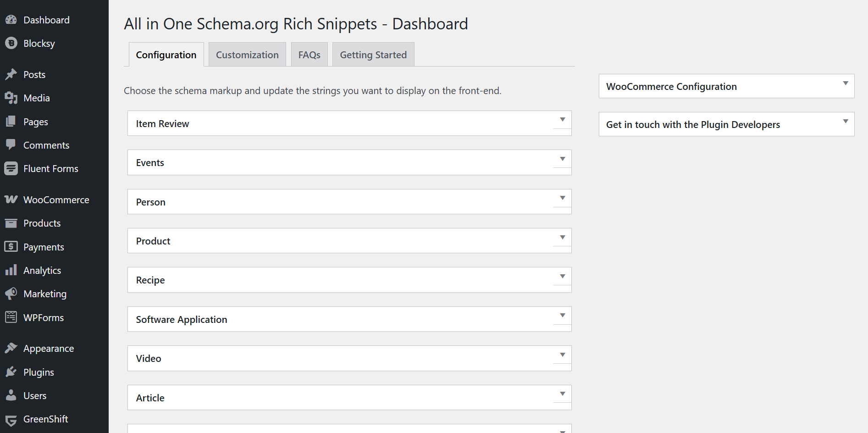Screen dimensions: 868x433
Task: Expand the Recipe schema section arrow
Action: point(562,277)
